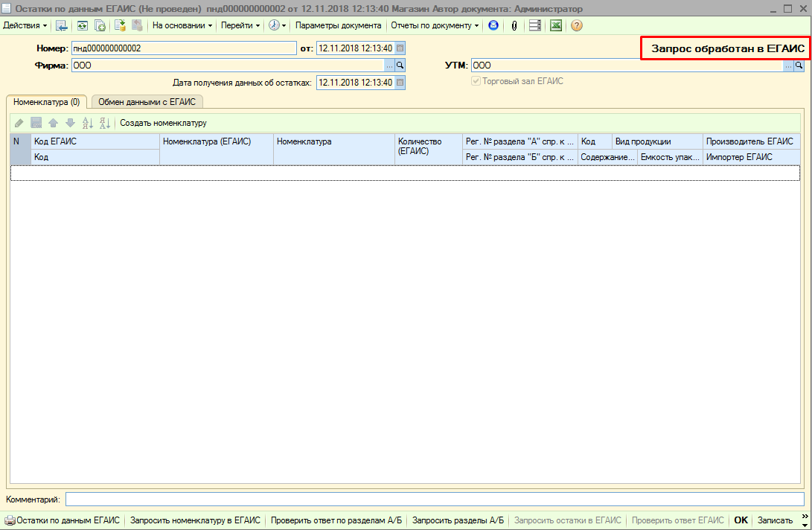Click the paperclip attachments icon
812x530 pixels.
point(514,25)
